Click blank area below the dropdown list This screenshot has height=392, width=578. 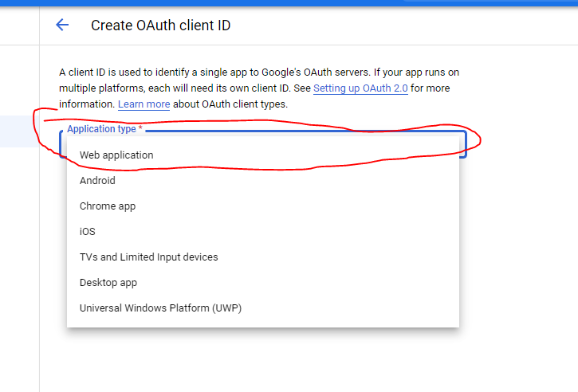pos(263,359)
